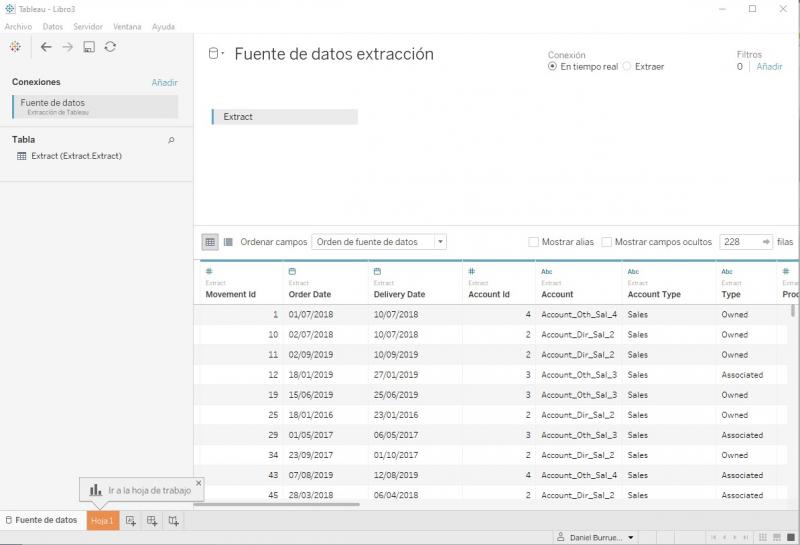Image resolution: width=800 pixels, height=545 pixels.
Task: Click the 'Delivery Date' column header
Action: [399, 294]
